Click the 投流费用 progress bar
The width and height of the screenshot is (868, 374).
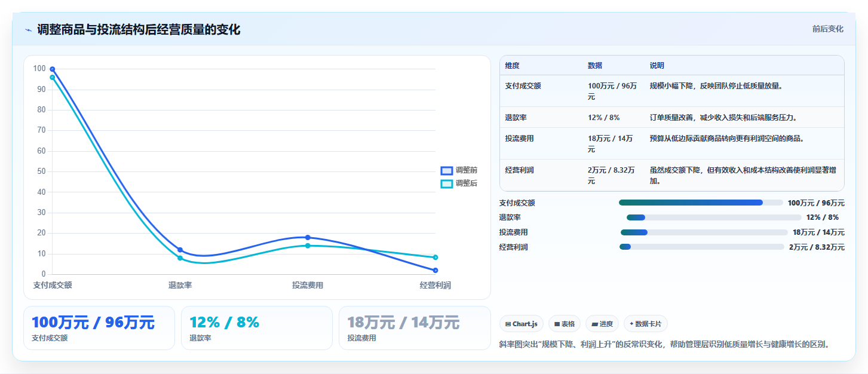click(x=704, y=232)
